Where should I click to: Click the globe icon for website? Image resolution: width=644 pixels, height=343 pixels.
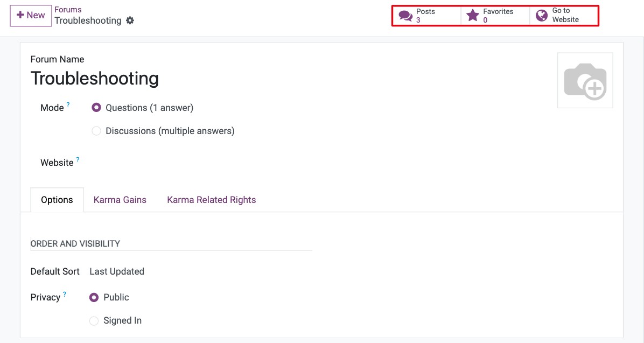pyautogui.click(x=542, y=16)
